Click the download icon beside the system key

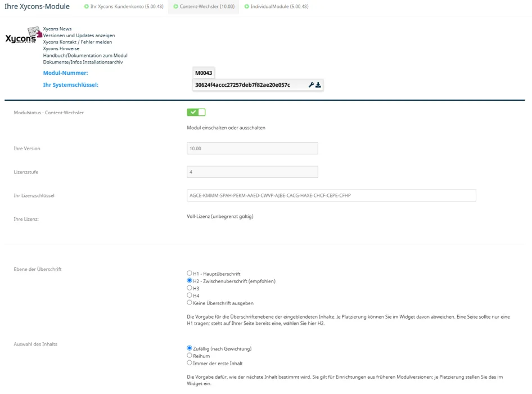tap(318, 85)
